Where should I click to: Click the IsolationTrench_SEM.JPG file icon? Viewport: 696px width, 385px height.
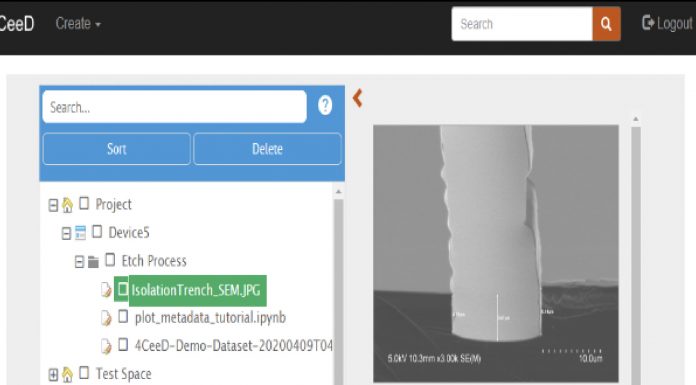pyautogui.click(x=106, y=290)
